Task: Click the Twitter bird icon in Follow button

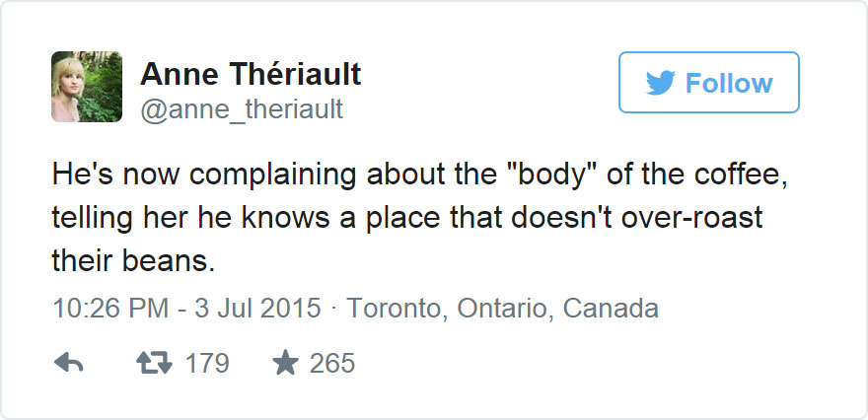Action: 660,83
